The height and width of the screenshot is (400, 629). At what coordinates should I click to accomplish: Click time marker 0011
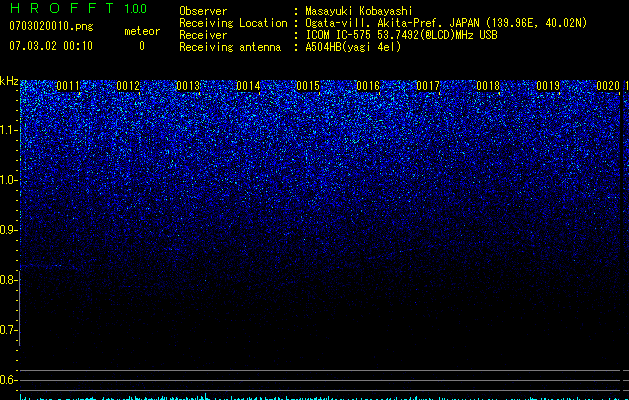click(x=68, y=86)
